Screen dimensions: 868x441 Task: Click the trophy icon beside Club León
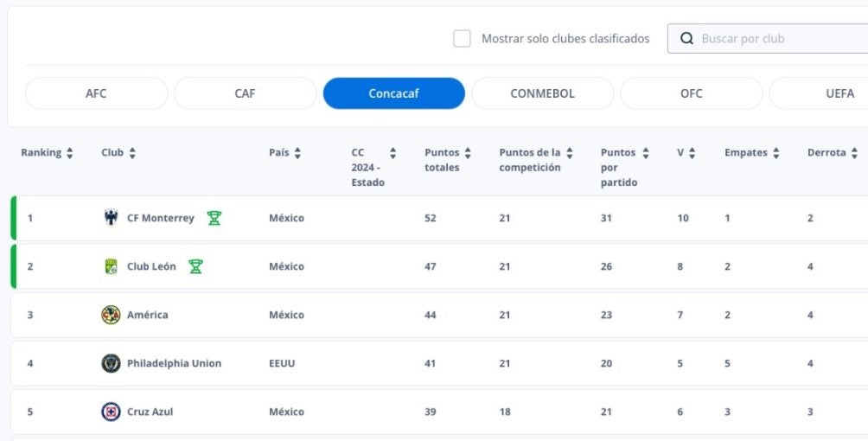click(195, 266)
